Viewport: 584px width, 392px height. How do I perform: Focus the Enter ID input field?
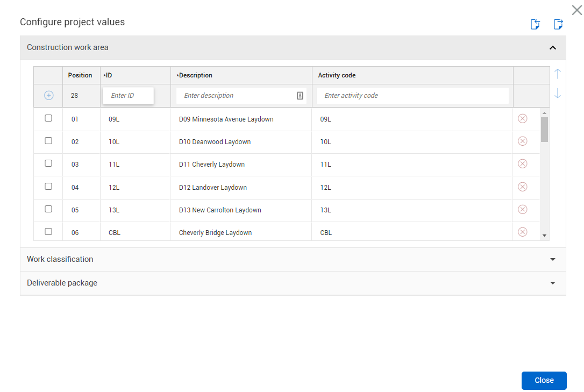click(x=128, y=96)
